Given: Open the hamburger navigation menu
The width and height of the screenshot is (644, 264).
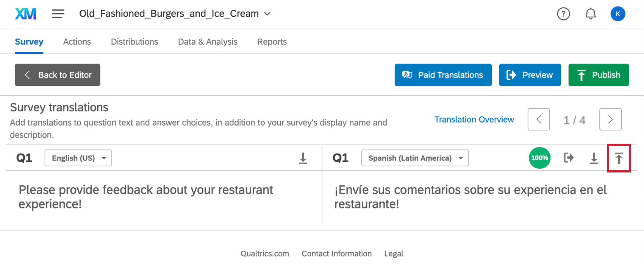Looking at the screenshot, I should [58, 14].
